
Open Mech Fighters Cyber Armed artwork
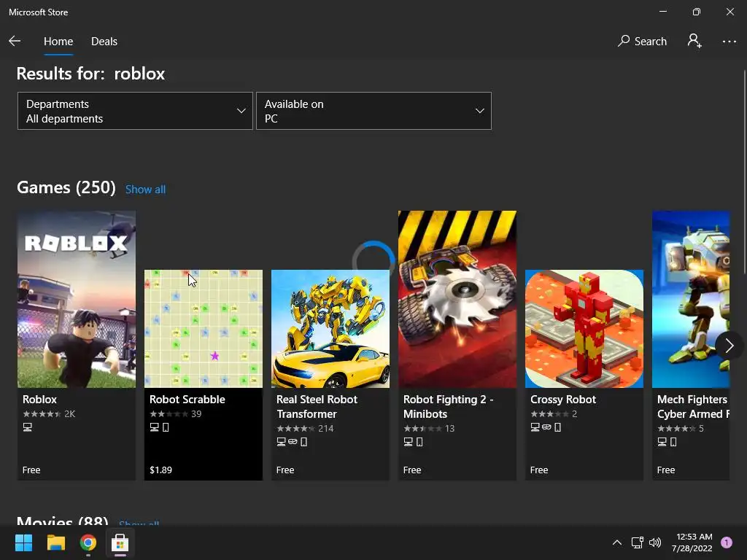[691, 299]
